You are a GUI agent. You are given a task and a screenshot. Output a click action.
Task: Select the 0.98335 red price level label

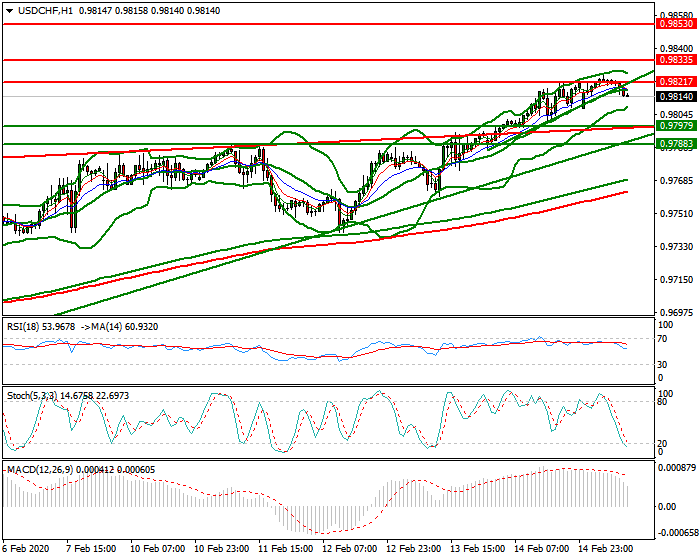click(676, 60)
